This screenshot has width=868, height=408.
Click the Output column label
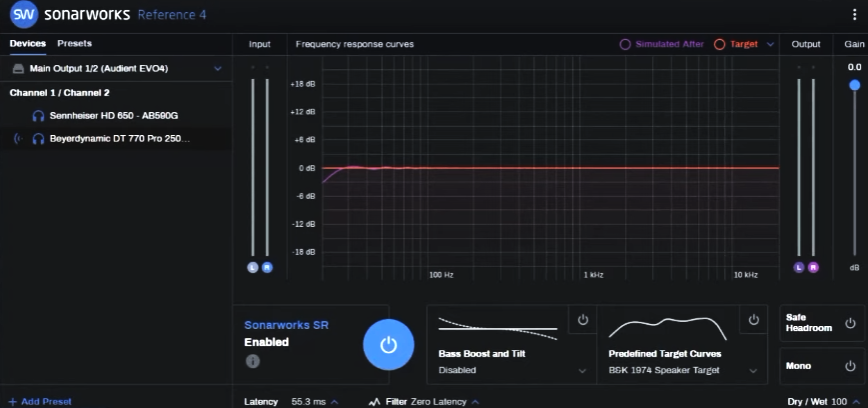tap(806, 44)
